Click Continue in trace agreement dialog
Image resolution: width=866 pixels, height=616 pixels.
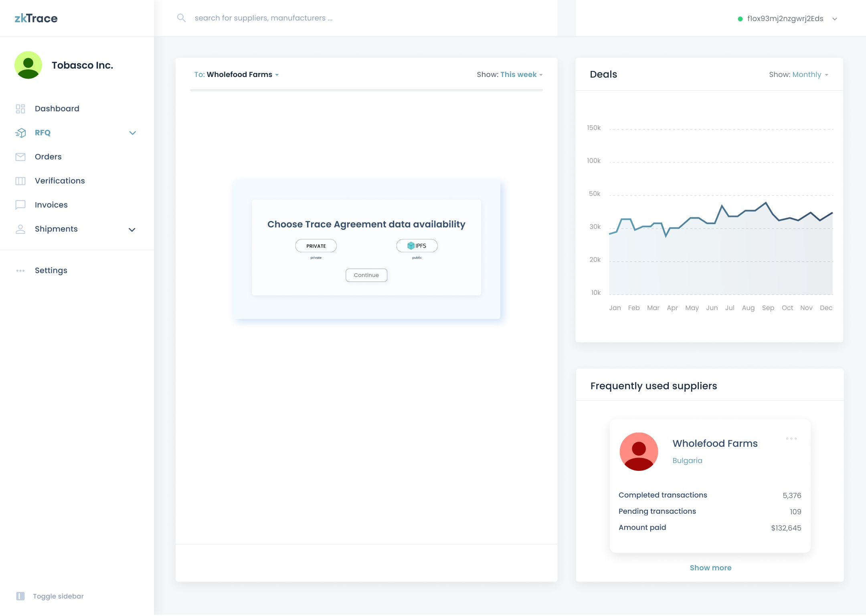[x=366, y=275]
